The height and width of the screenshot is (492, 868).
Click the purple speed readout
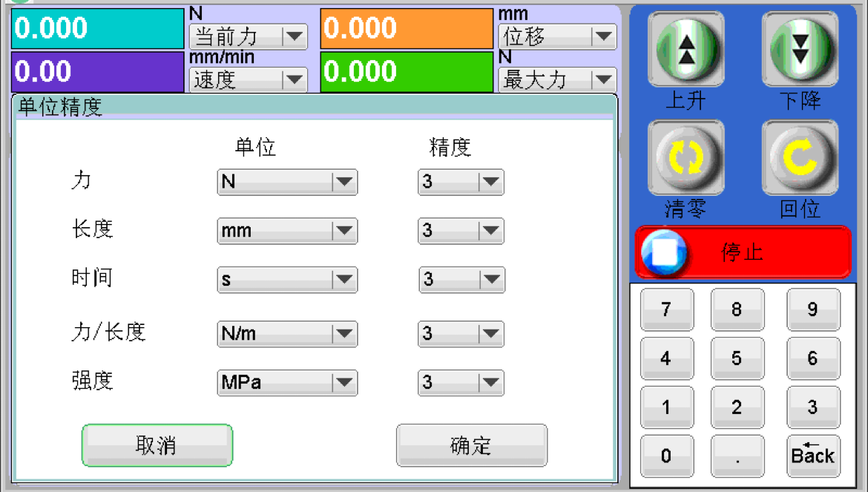98,71
